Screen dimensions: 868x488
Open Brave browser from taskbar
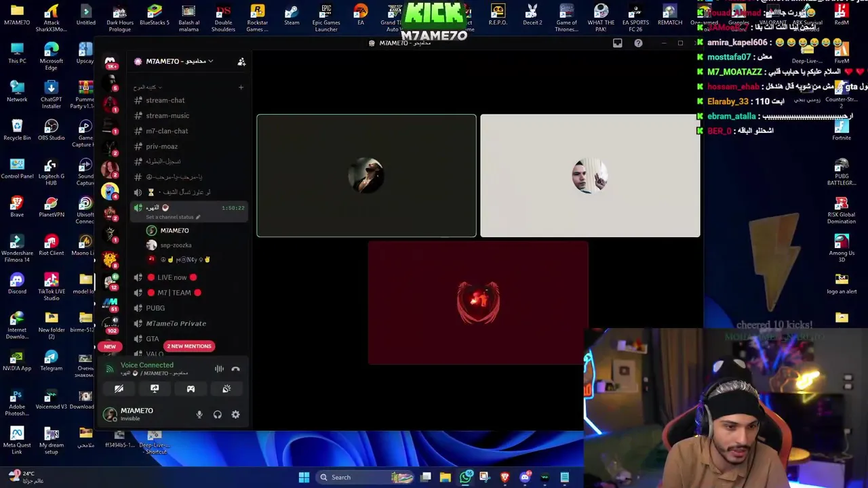(505, 477)
